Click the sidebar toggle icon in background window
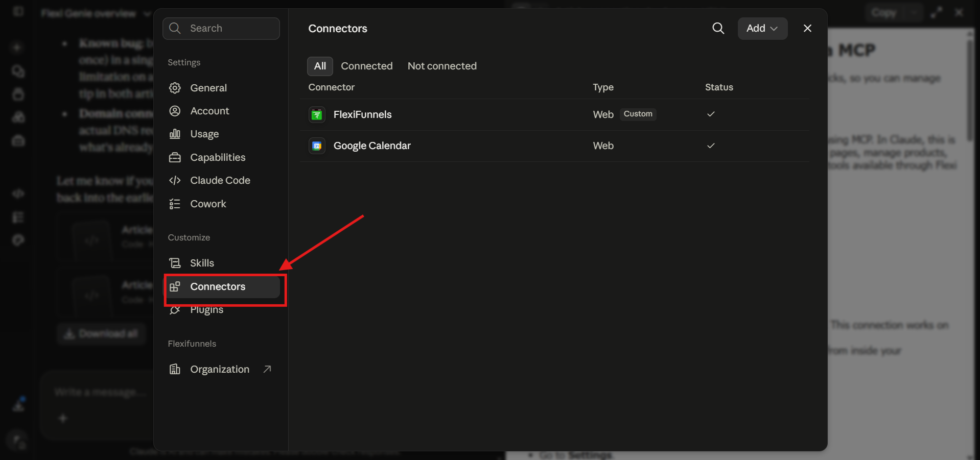Screen dimensions: 980x460 coord(18,11)
